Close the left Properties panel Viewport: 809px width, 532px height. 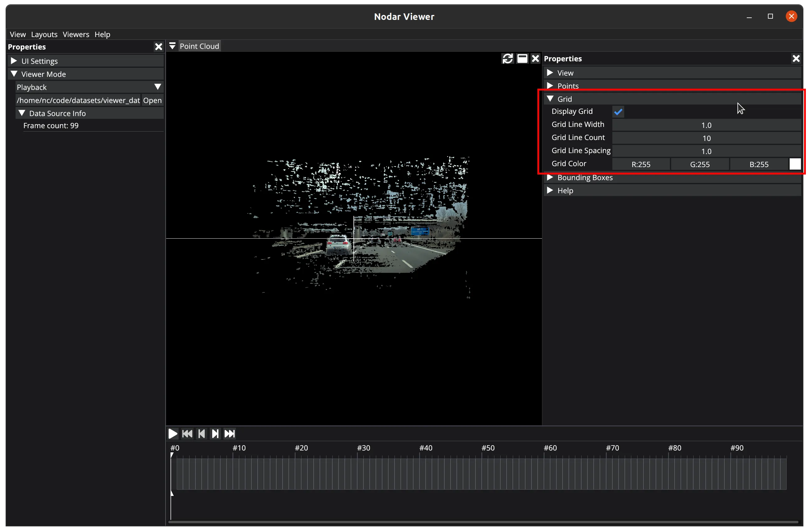(158, 47)
